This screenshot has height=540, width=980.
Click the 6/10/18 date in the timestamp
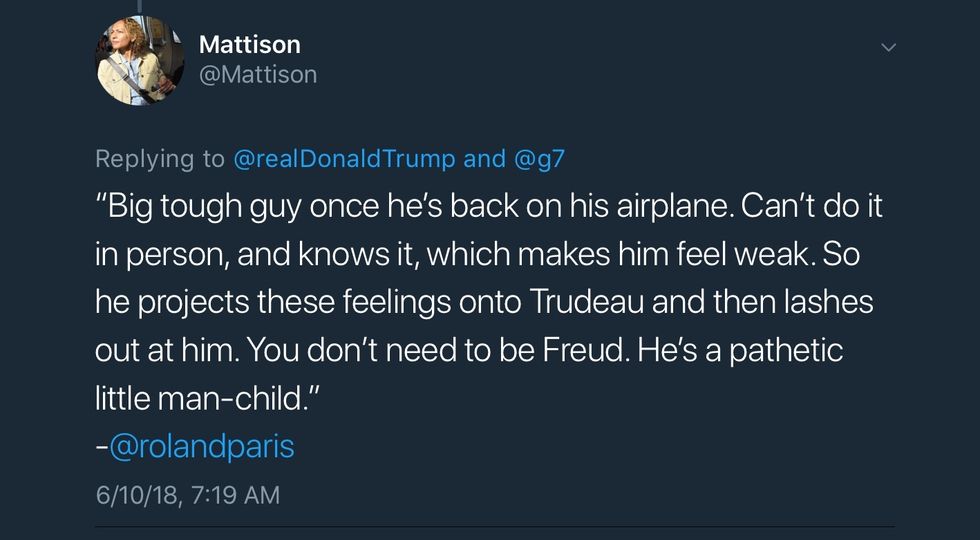point(134,494)
